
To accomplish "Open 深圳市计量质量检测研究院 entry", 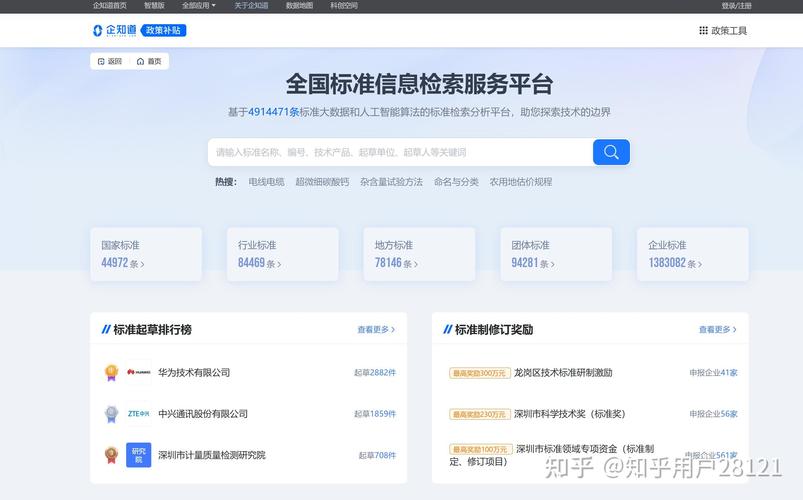I will (212, 455).
